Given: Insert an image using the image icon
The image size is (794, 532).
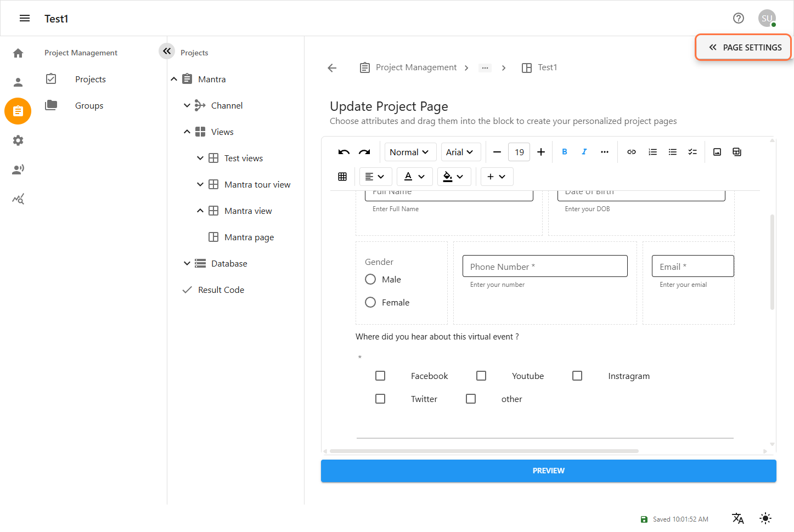Looking at the screenshot, I should (x=717, y=152).
